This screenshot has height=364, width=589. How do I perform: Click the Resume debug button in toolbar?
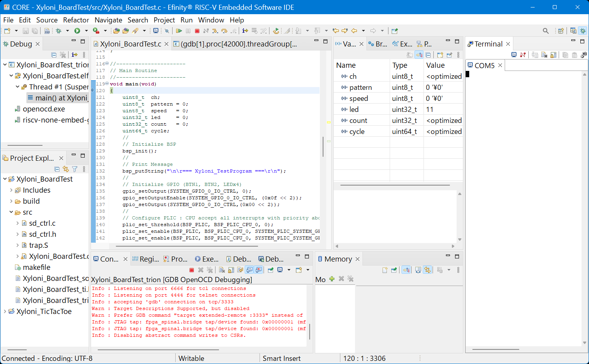coord(179,31)
